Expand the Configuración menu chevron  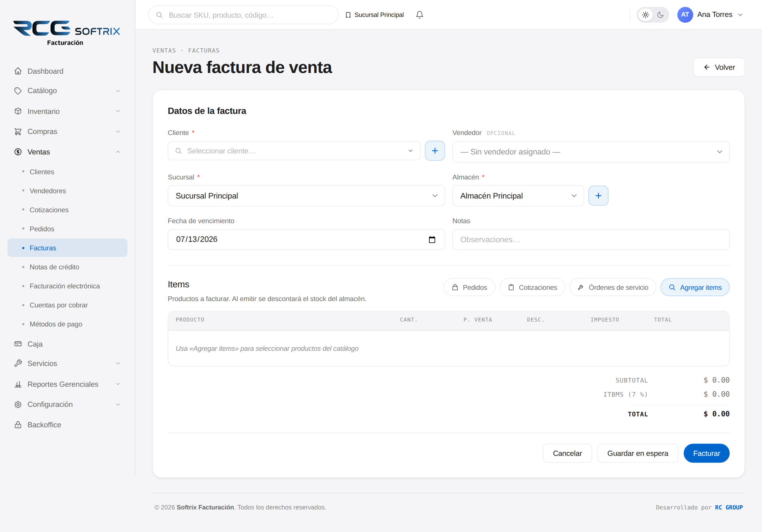click(118, 405)
